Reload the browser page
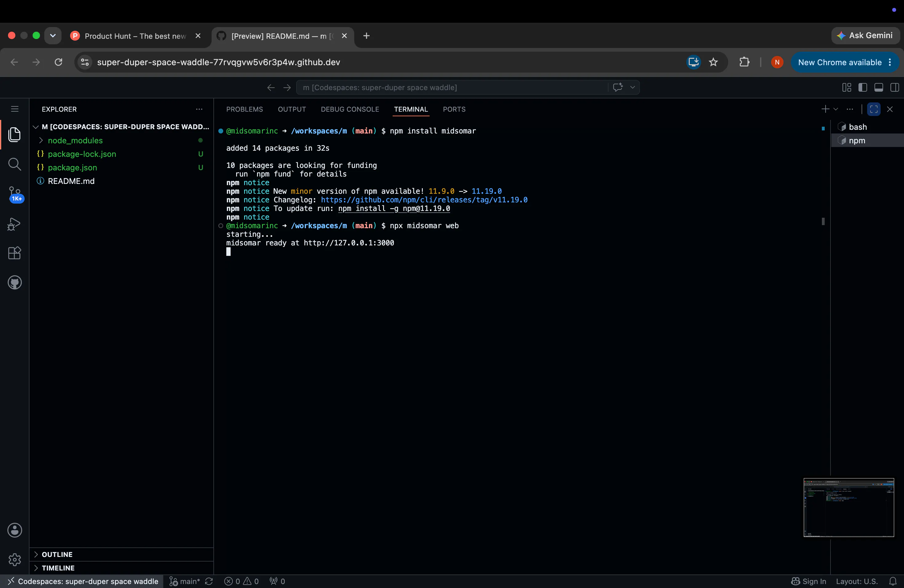This screenshot has width=904, height=588. click(x=58, y=62)
